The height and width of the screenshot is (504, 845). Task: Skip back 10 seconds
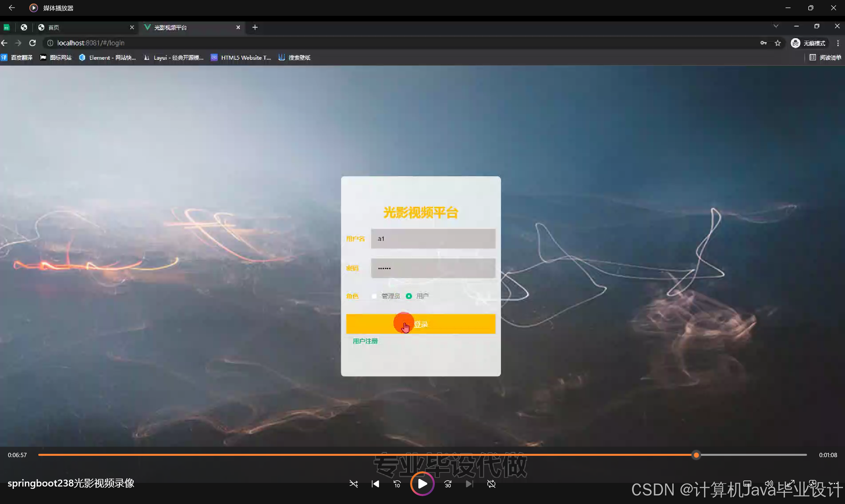click(397, 484)
